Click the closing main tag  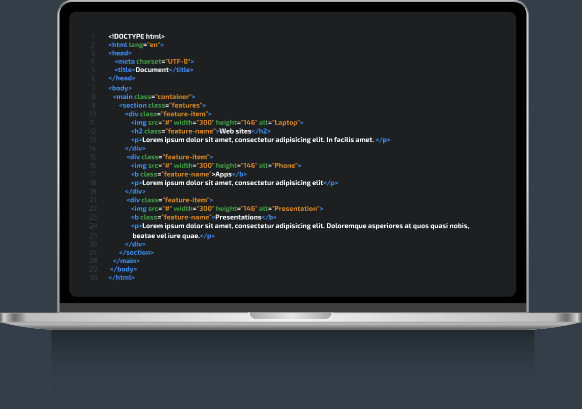tap(126, 261)
